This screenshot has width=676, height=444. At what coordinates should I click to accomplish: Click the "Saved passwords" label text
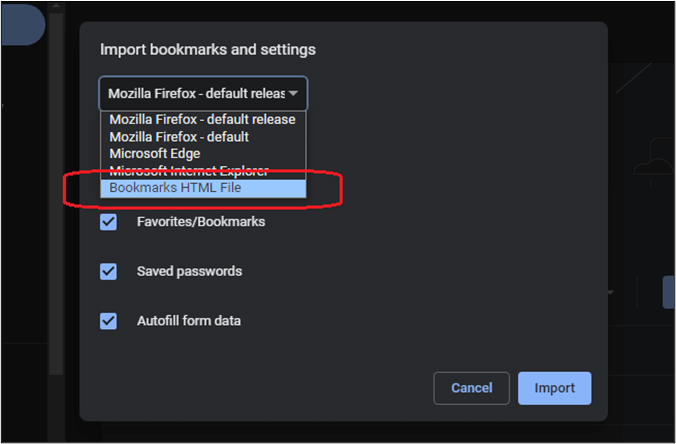[189, 271]
